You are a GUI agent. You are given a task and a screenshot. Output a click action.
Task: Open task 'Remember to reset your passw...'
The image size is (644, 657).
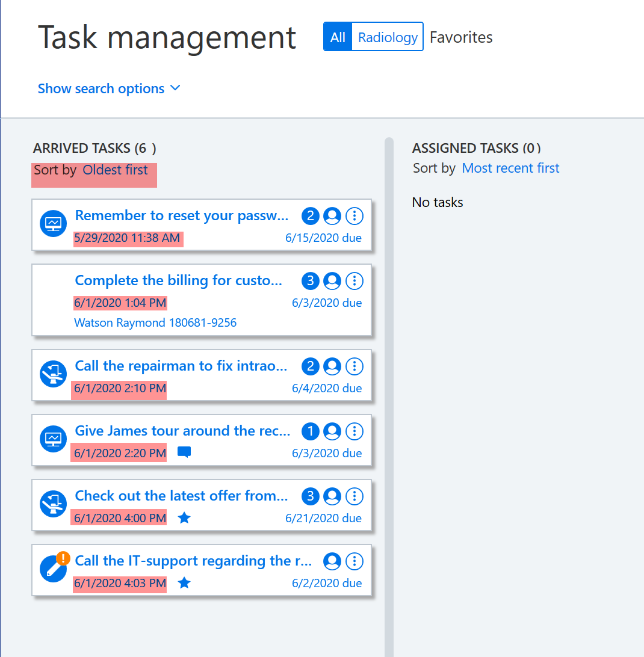[x=182, y=215]
